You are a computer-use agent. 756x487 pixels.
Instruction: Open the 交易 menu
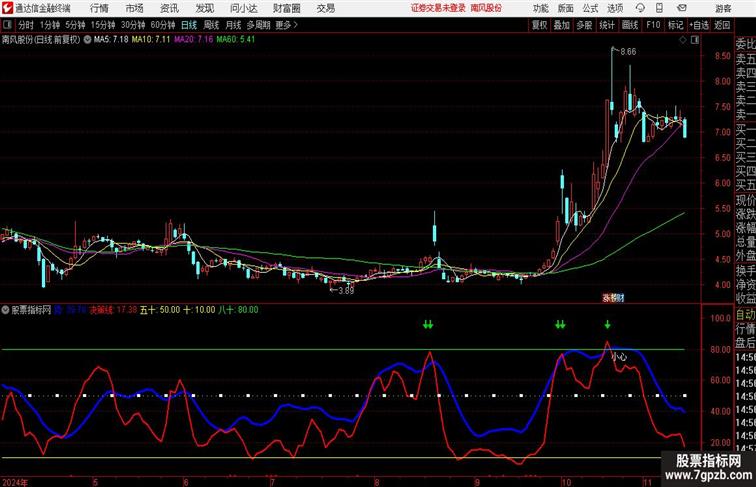(x=326, y=8)
